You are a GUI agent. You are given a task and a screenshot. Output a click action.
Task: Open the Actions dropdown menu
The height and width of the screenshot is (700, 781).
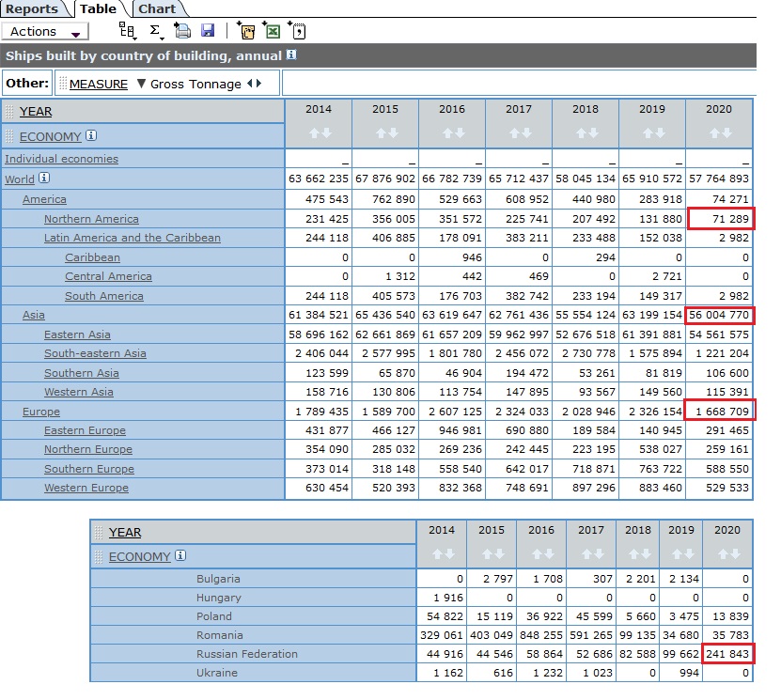pyautogui.click(x=45, y=31)
